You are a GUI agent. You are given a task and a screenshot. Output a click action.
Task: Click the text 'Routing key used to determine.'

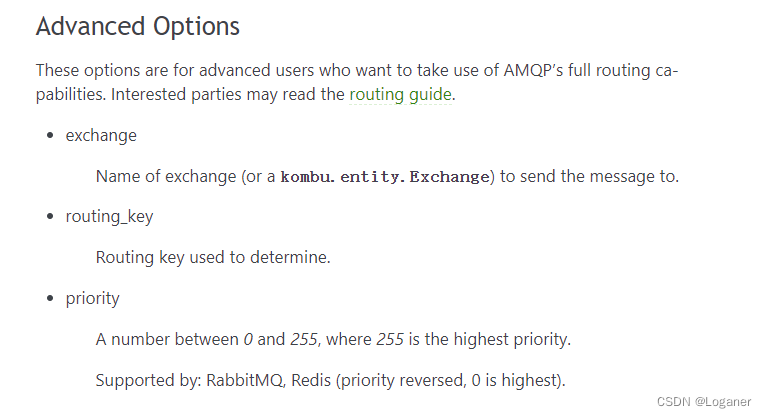pyautogui.click(x=213, y=257)
